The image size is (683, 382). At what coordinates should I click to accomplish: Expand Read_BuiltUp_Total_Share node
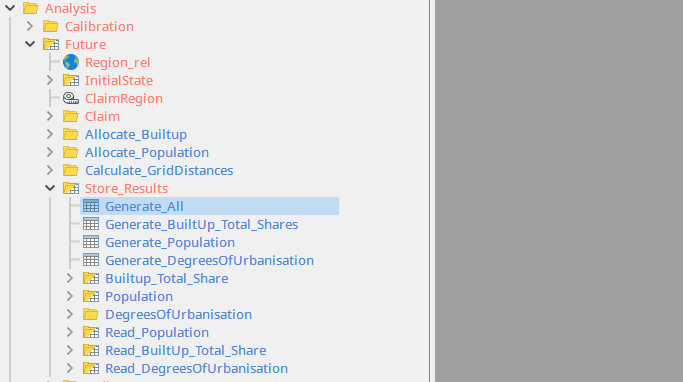coord(70,350)
